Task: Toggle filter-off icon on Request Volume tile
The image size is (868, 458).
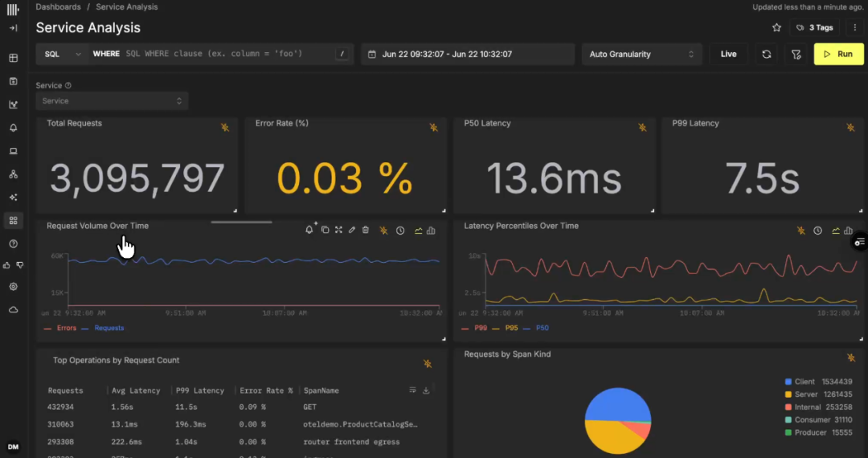Action: (383, 230)
